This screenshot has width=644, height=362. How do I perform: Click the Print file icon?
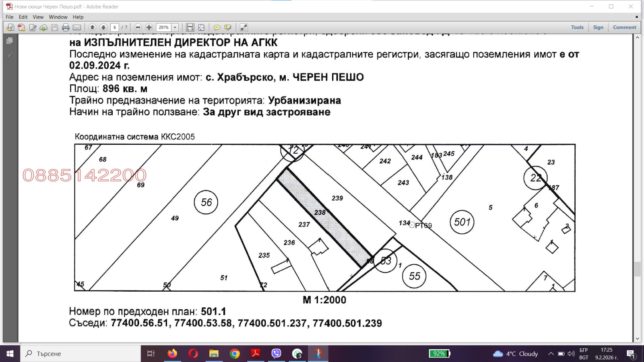pos(66,27)
